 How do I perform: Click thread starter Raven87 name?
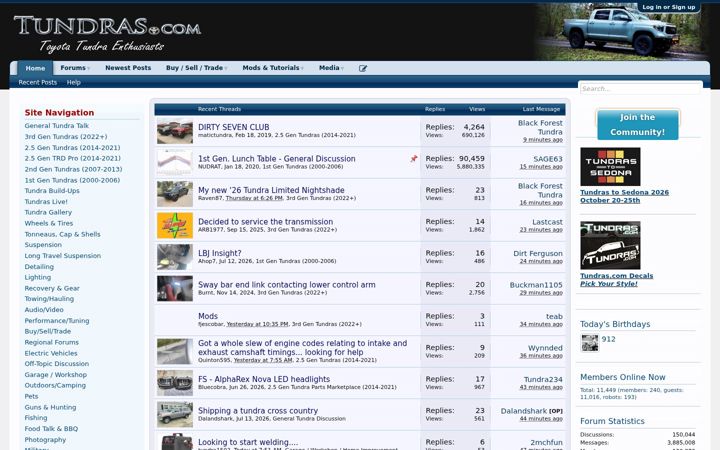pyautogui.click(x=210, y=198)
